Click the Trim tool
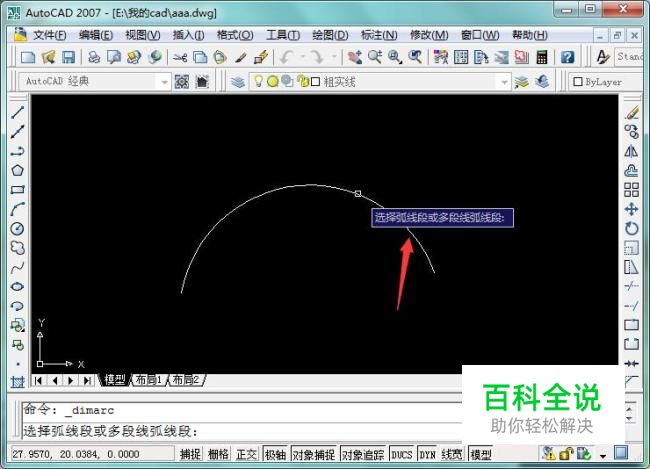 point(632,287)
